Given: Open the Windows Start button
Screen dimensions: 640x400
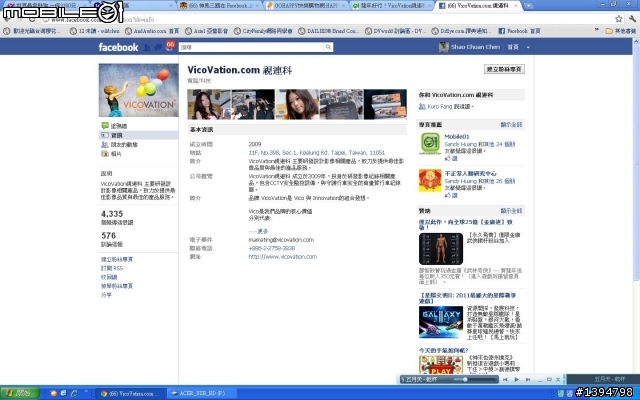Looking at the screenshot, I should [x=19, y=393].
